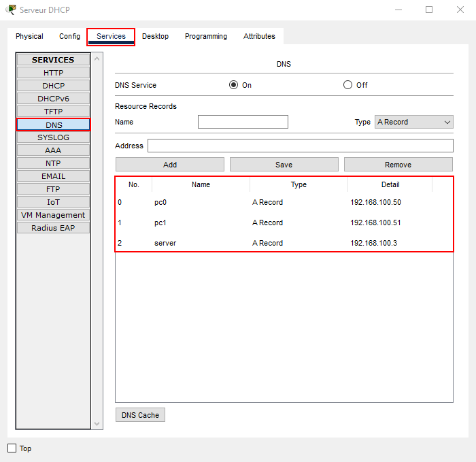Screen dimensions: 476x462
Task: Maximize the Serveur DHCP window
Action: pyautogui.click(x=429, y=10)
